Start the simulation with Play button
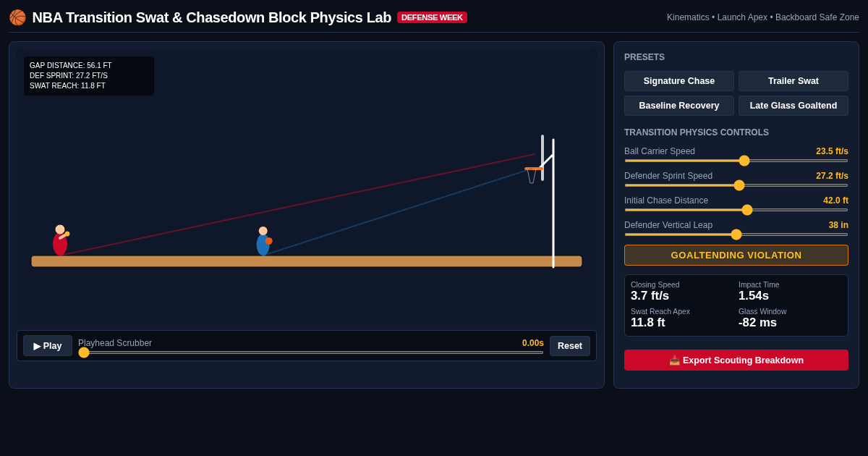The image size is (868, 456). 48,346
